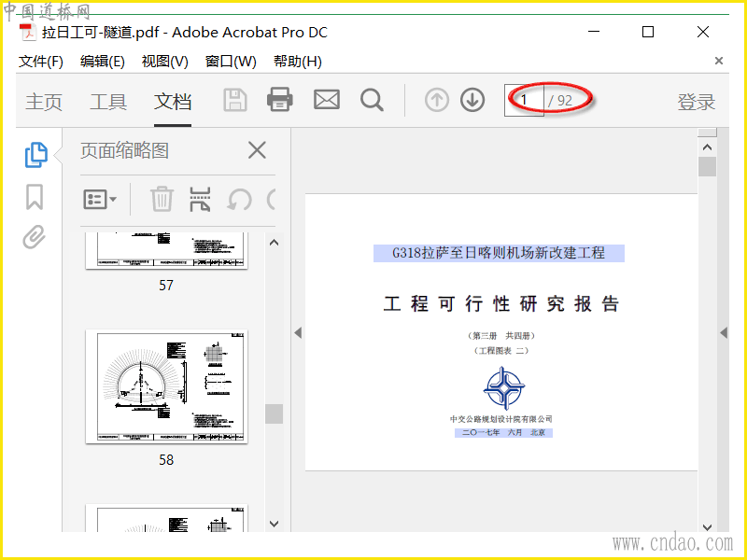This screenshot has height=560, width=747.
Task: Close the page thumbnails panel
Action: (x=257, y=150)
